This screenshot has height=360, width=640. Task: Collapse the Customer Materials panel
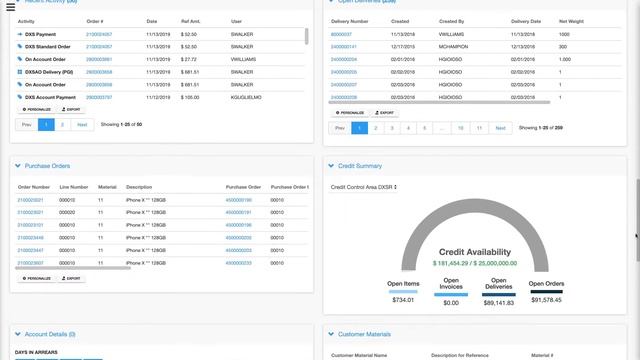pos(331,334)
